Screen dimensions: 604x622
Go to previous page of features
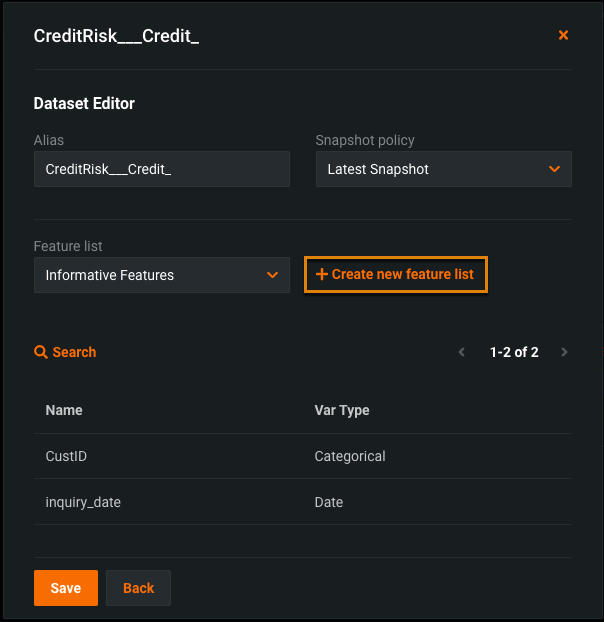pos(461,352)
